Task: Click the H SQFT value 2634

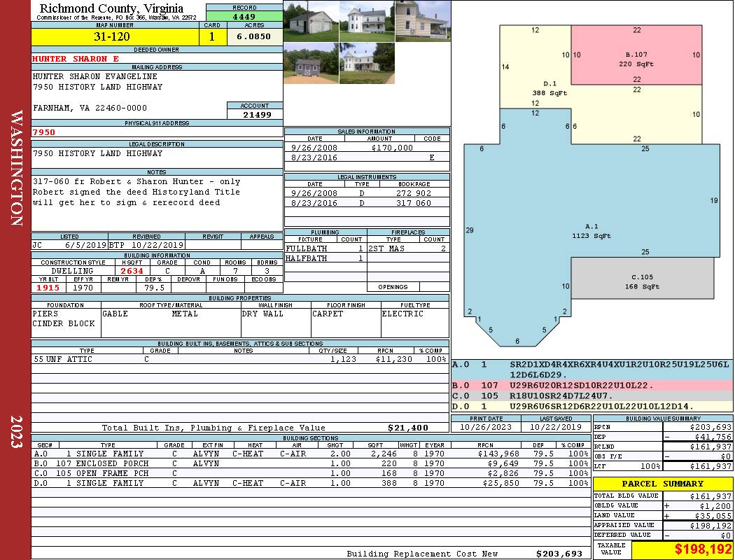Action: pyautogui.click(x=132, y=271)
